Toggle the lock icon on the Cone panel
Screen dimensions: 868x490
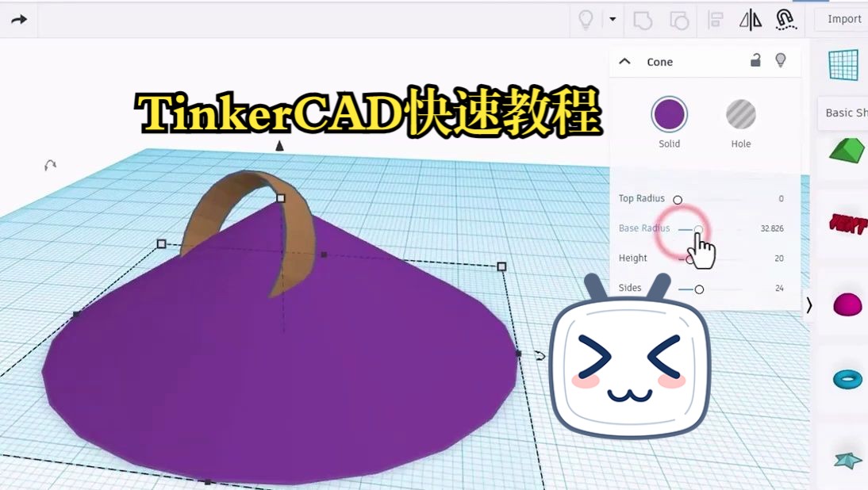click(755, 60)
